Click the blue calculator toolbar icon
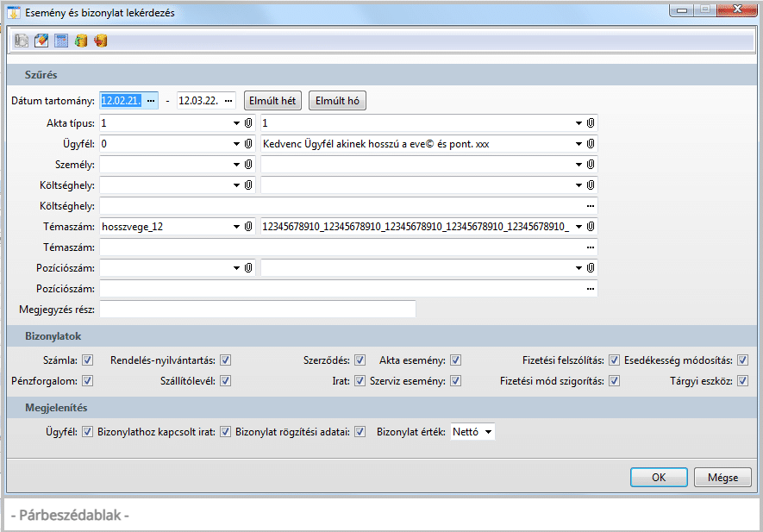The height and width of the screenshot is (532, 763). coord(61,41)
